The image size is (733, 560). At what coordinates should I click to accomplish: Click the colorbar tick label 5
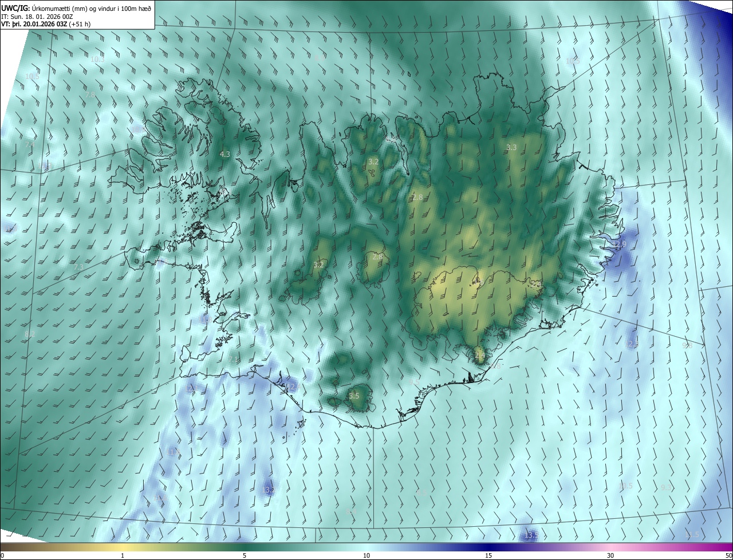click(x=245, y=555)
